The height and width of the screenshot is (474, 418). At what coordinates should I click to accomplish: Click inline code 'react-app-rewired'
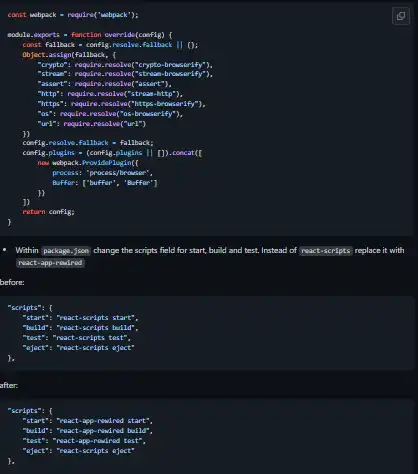tap(50, 263)
